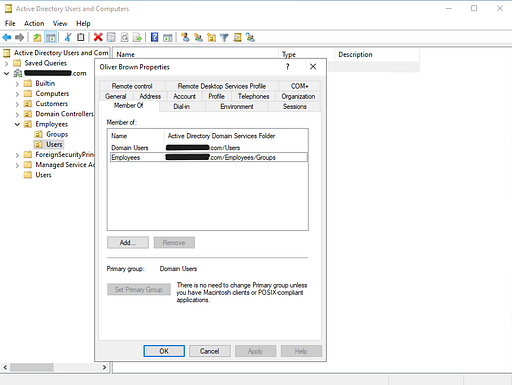Close the Oliver Brown Properties dialog

[313, 67]
